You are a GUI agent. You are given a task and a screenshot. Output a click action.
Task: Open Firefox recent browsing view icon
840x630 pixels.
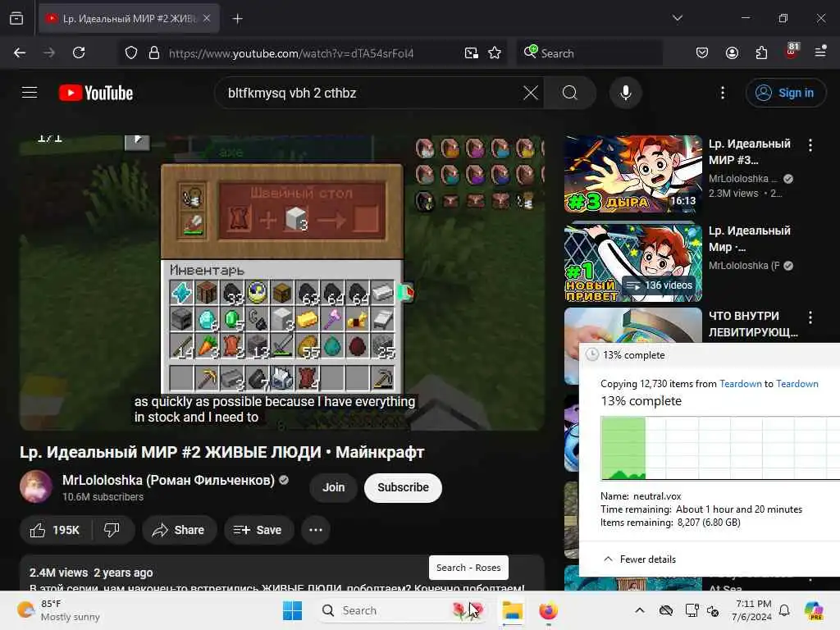[16, 18]
